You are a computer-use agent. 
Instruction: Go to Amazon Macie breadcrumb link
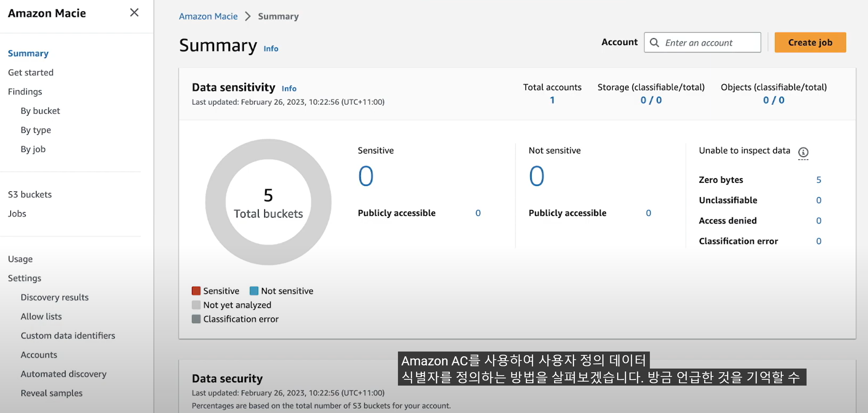208,16
